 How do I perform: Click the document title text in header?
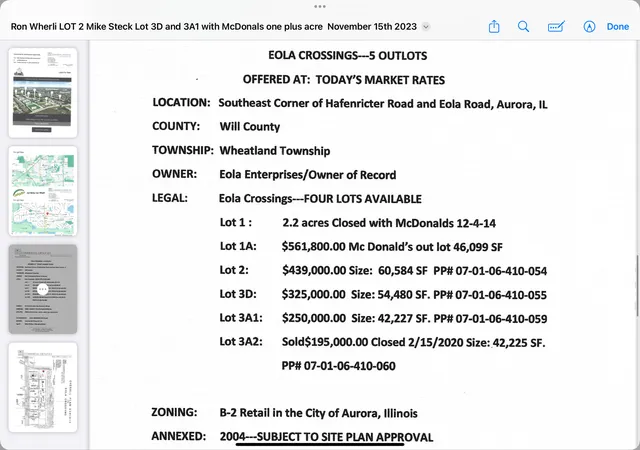213,27
